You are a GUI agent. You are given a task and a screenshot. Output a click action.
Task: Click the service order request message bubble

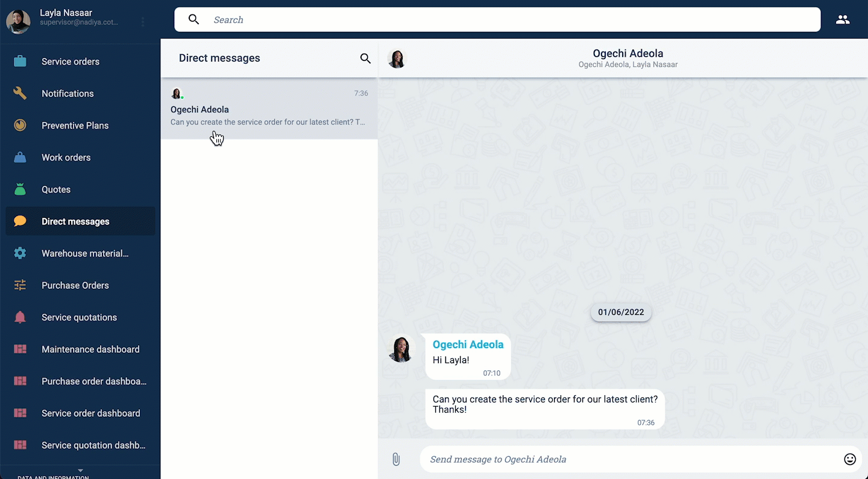click(x=545, y=409)
